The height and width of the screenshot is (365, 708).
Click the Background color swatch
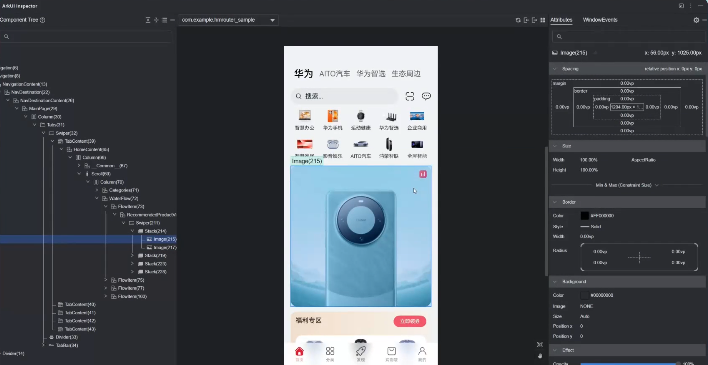pos(585,295)
